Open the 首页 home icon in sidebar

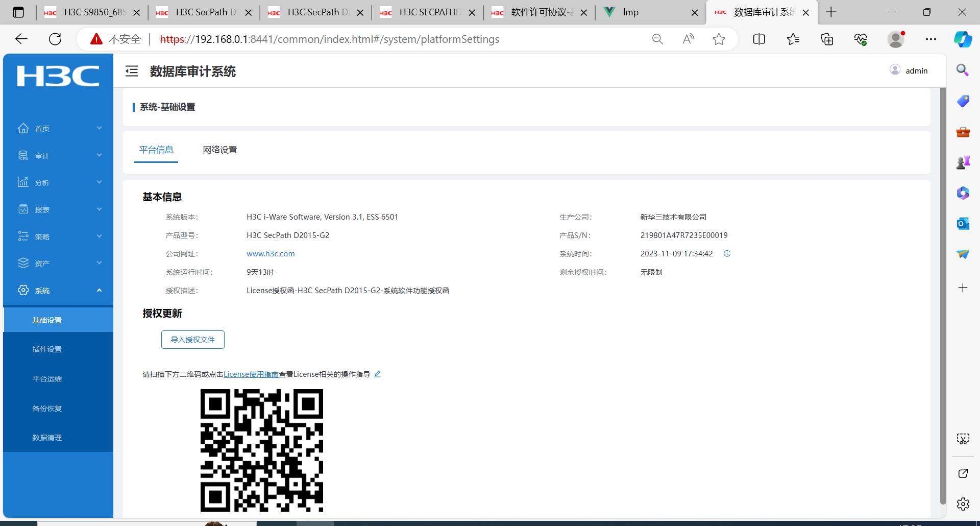pyautogui.click(x=23, y=128)
